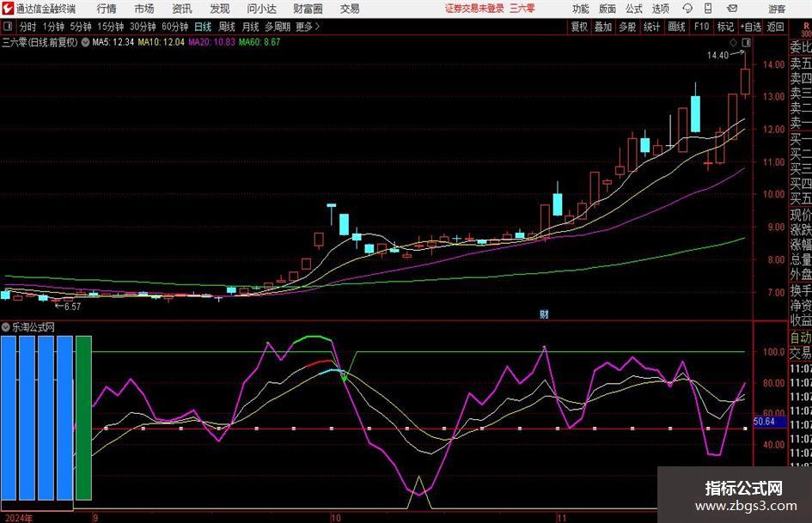
Task: Open the 功能 menu
Action: tap(581, 9)
